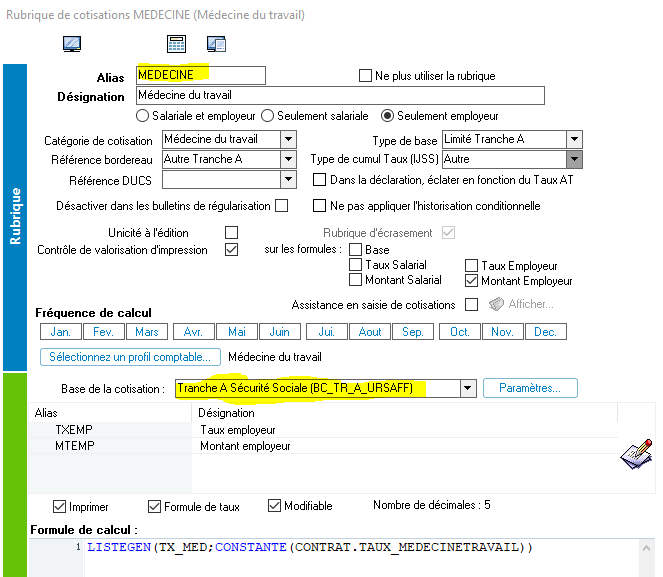Select the 'Salariale et employeur' radio option
Image resolution: width=663 pixels, height=577 pixels.
coord(143,116)
